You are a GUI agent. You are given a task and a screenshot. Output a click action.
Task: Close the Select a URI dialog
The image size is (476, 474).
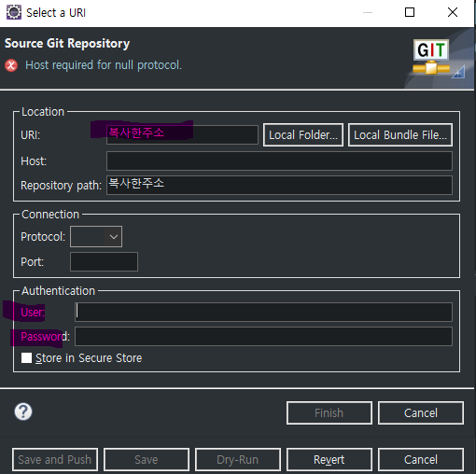(x=453, y=12)
